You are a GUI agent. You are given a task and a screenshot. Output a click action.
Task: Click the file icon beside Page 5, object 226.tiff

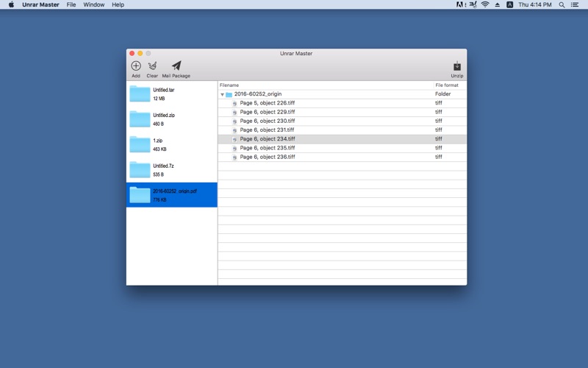(234, 103)
